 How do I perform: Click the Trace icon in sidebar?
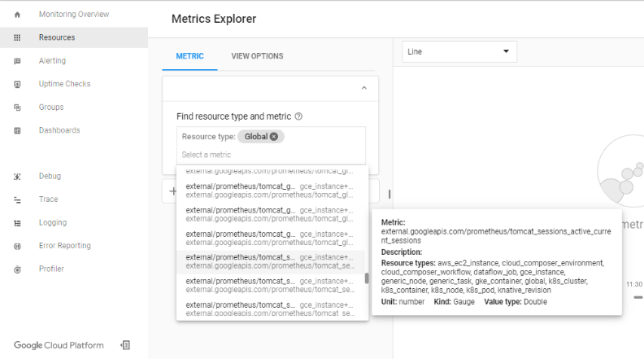[x=17, y=200]
